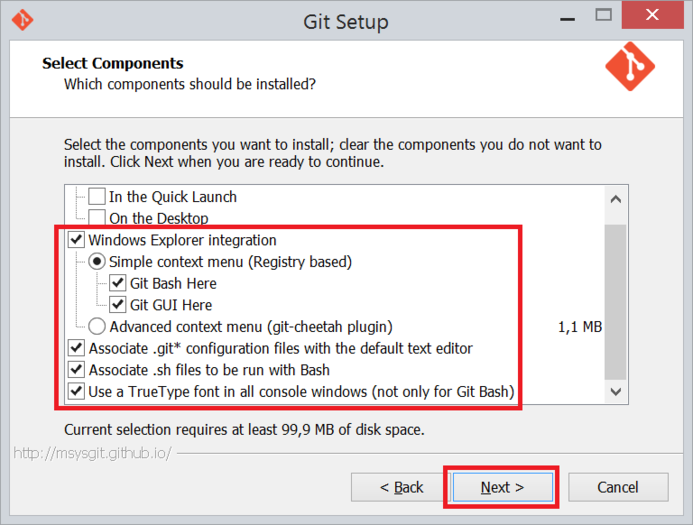The height and width of the screenshot is (525, 693).
Task: Go to the previous step with Back
Action: [x=401, y=487]
